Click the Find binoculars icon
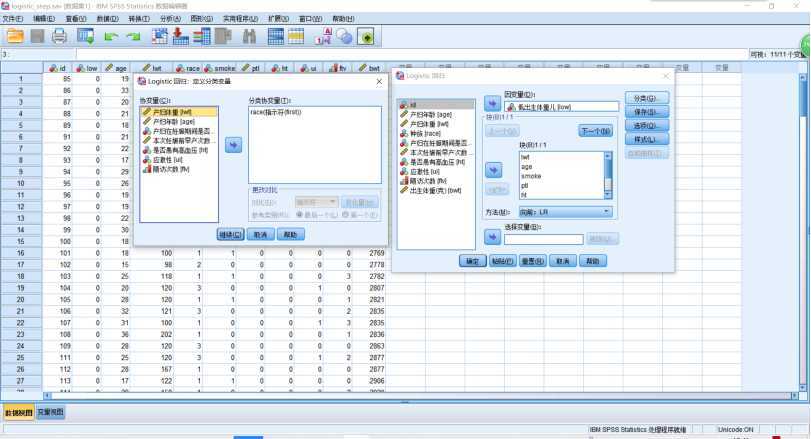 (x=249, y=36)
